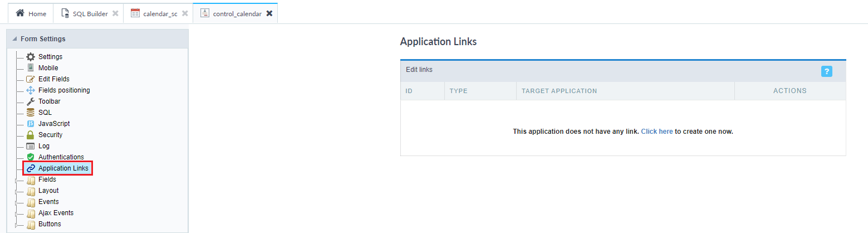Expand the Events folder
This screenshot has width=868, height=233.
(48, 202)
